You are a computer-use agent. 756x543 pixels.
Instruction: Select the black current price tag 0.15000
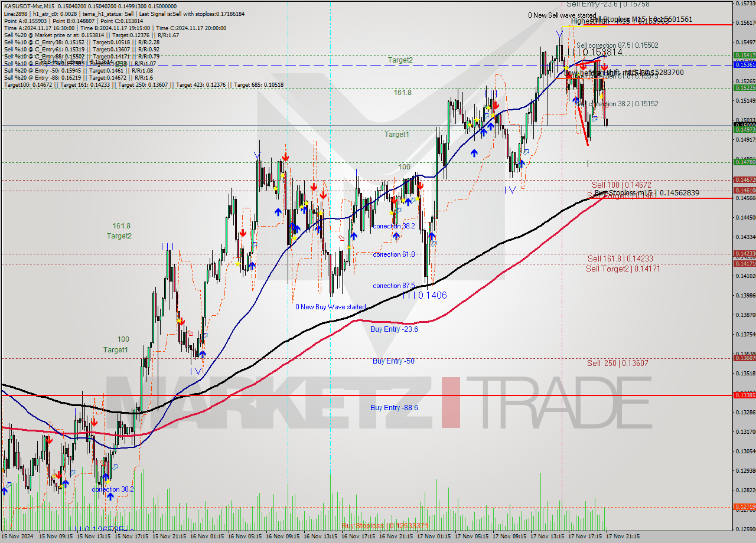point(744,125)
